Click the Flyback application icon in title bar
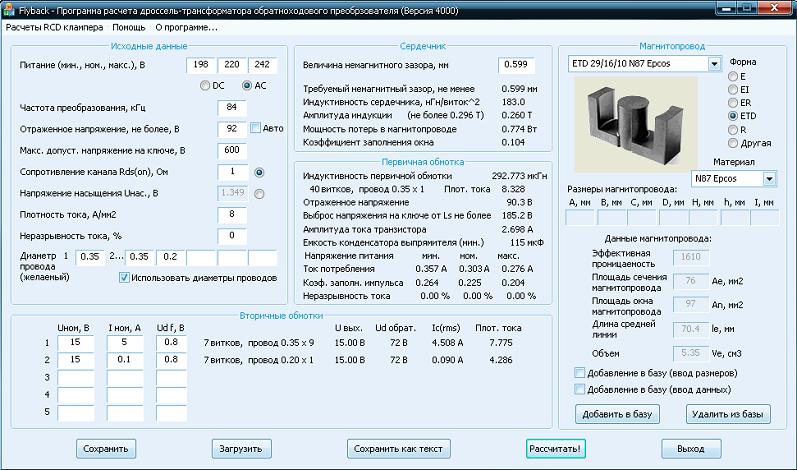The width and height of the screenshot is (797, 470). point(9,8)
